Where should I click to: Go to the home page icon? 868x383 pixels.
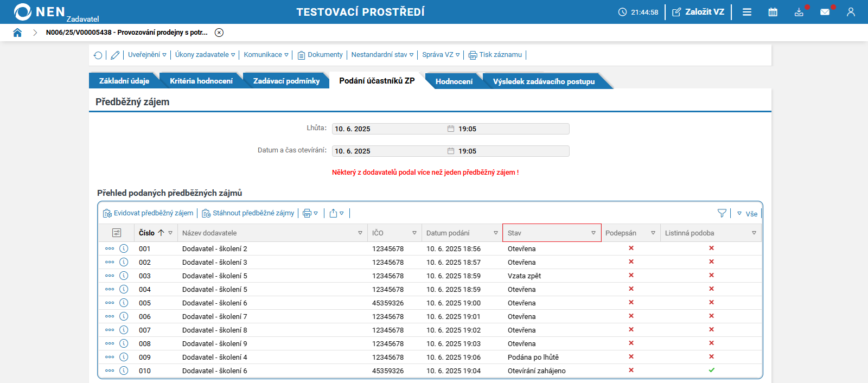pyautogui.click(x=17, y=33)
